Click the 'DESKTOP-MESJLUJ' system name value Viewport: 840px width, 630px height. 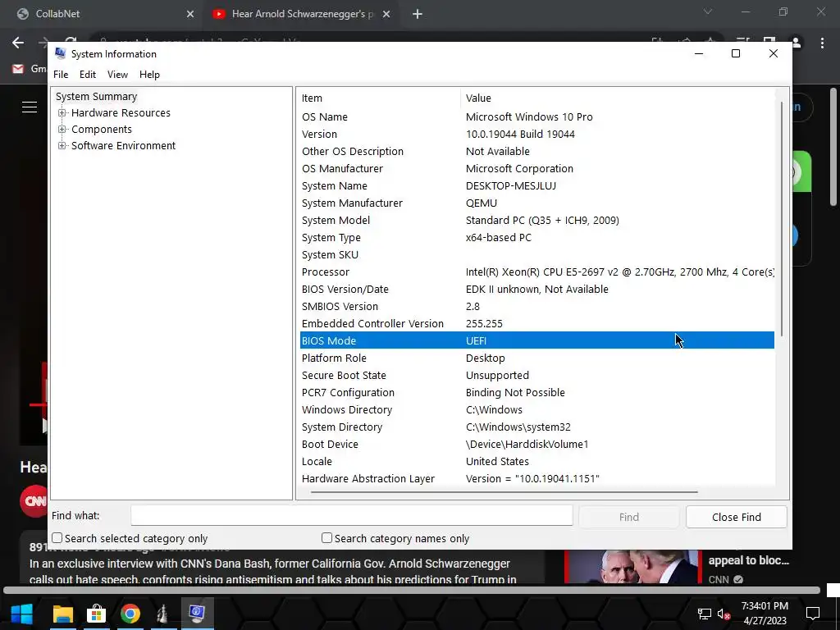(510, 186)
